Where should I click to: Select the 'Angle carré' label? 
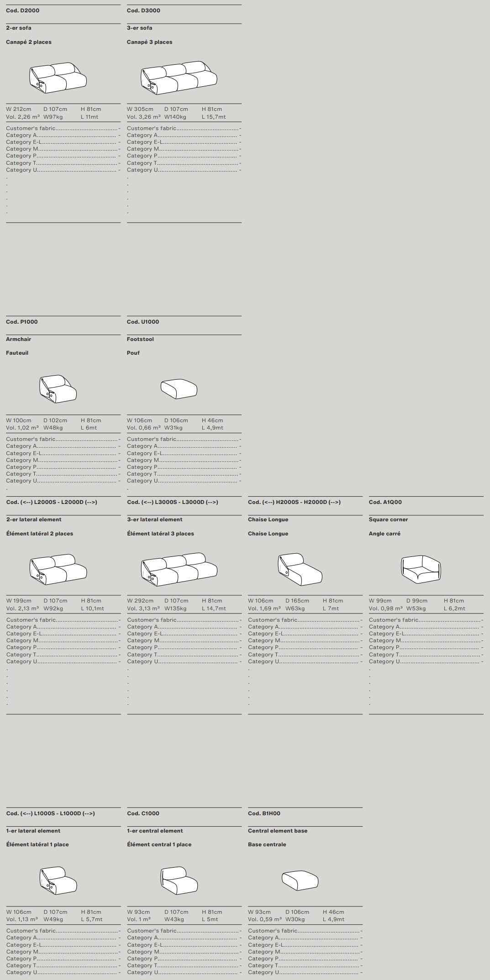coord(385,534)
